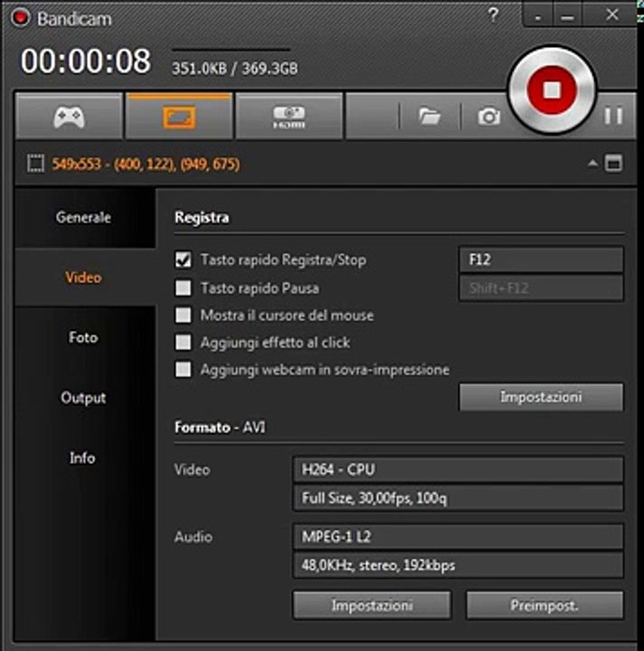Click the 00:00:08 recording timer
This screenshot has width=644, height=651.
click(x=86, y=61)
